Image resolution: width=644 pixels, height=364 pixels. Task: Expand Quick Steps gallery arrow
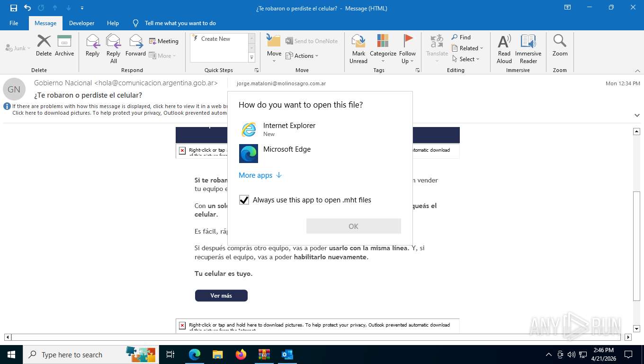[x=252, y=58]
